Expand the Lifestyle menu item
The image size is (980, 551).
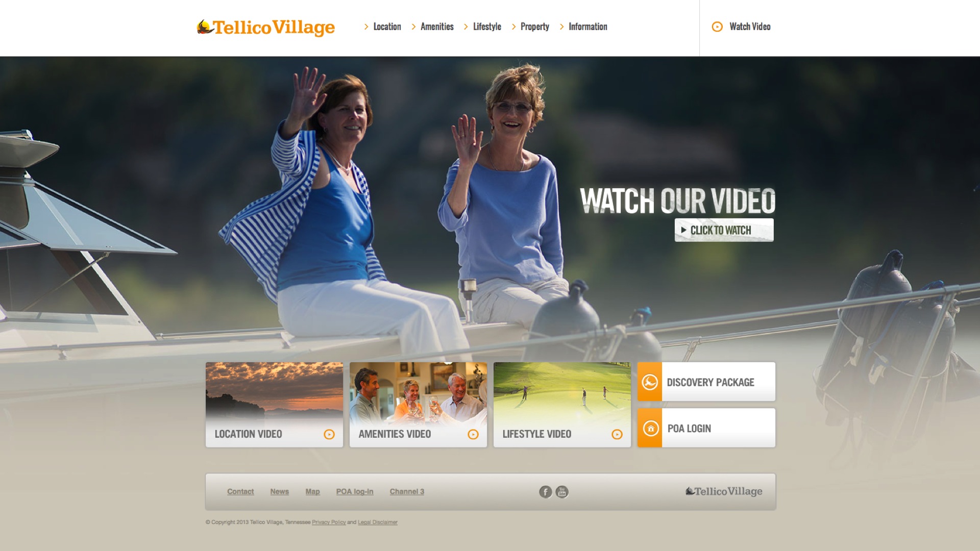(486, 27)
